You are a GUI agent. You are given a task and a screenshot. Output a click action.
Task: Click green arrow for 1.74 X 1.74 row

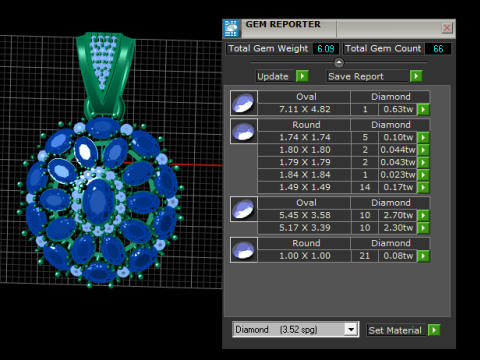coord(423,137)
